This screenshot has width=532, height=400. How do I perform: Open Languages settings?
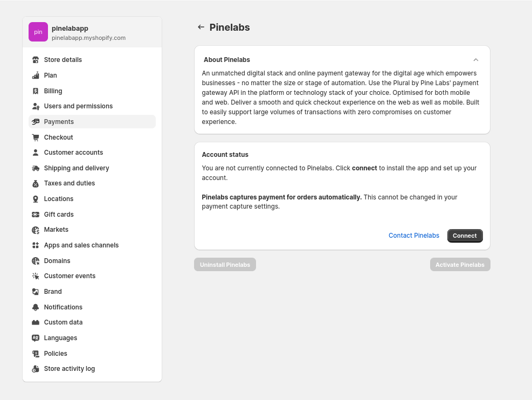tap(92, 338)
